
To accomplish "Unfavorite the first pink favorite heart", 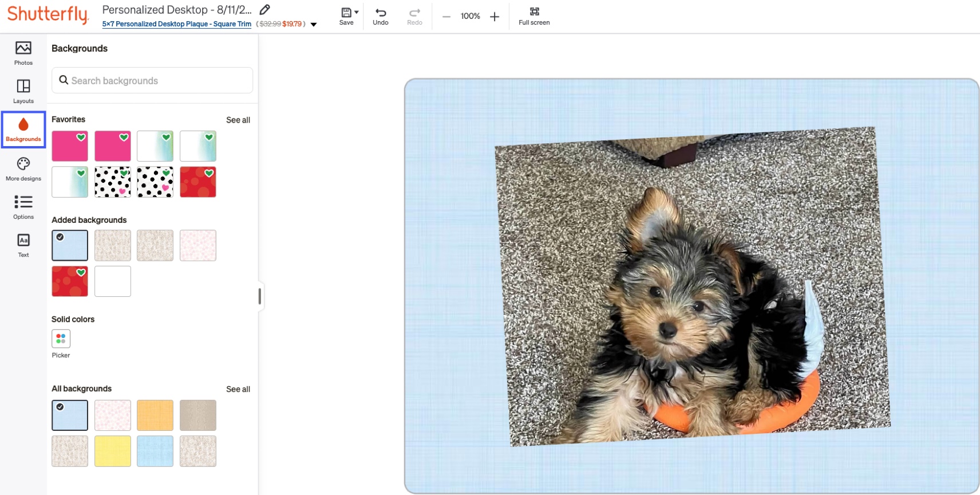I will pyautogui.click(x=81, y=137).
